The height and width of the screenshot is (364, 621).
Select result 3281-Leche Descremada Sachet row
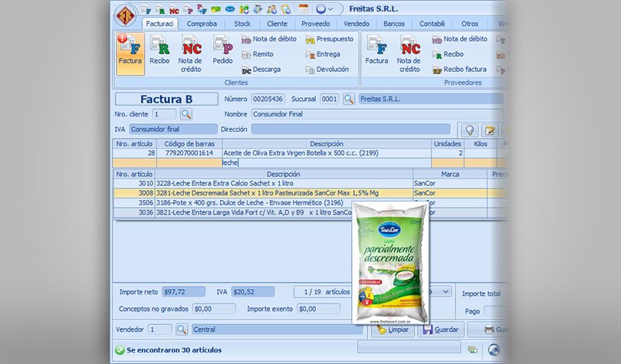pos(310,193)
